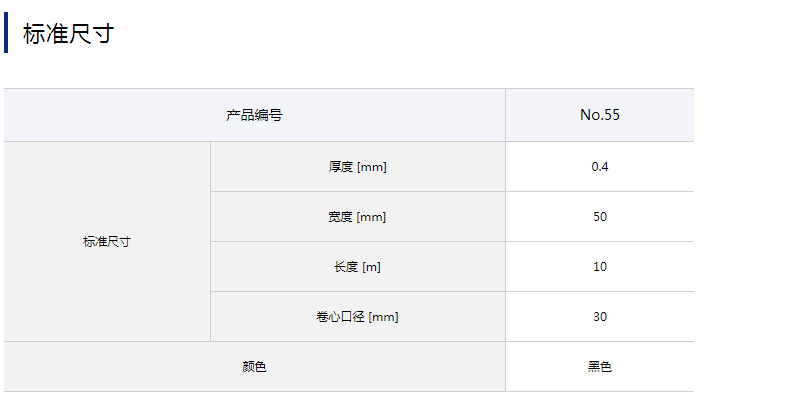
Task: Click the [mm] unit next to 卷心口径
Action: point(384,317)
